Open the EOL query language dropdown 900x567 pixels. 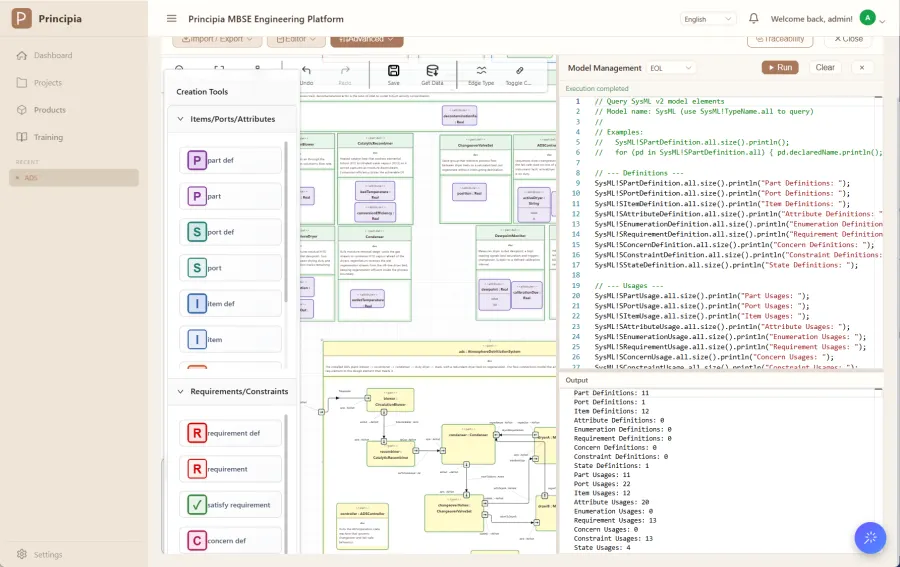click(671, 68)
